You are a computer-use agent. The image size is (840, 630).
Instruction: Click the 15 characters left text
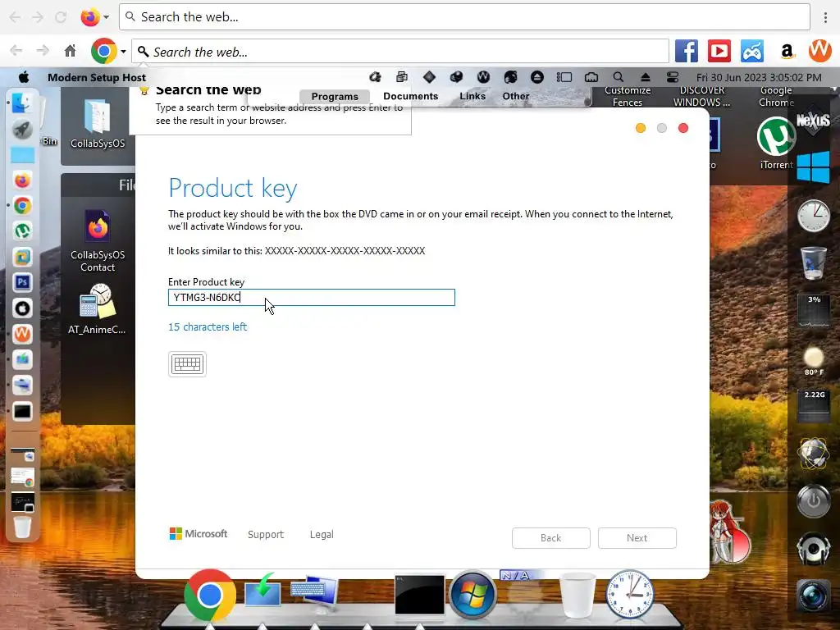pyautogui.click(x=208, y=326)
